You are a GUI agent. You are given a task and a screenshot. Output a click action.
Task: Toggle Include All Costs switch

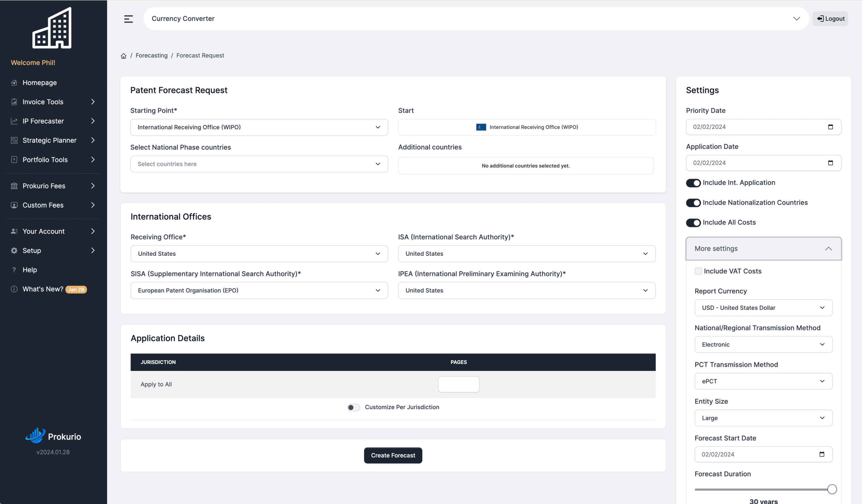693,223
